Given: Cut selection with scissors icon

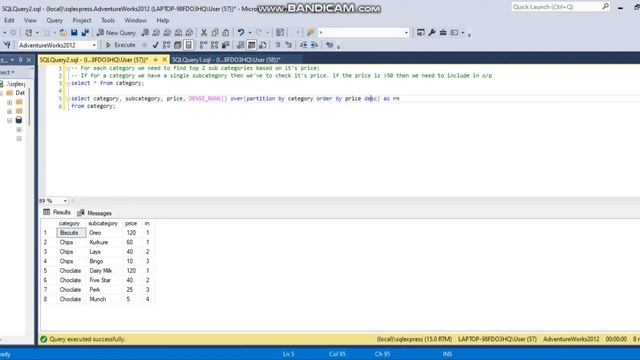Looking at the screenshot, I should 204,33.
